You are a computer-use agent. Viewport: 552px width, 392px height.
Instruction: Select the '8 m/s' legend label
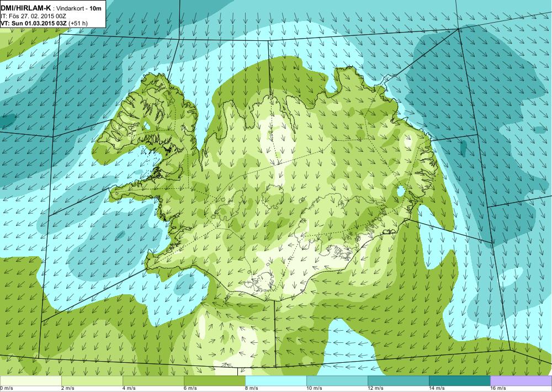[x=252, y=389]
